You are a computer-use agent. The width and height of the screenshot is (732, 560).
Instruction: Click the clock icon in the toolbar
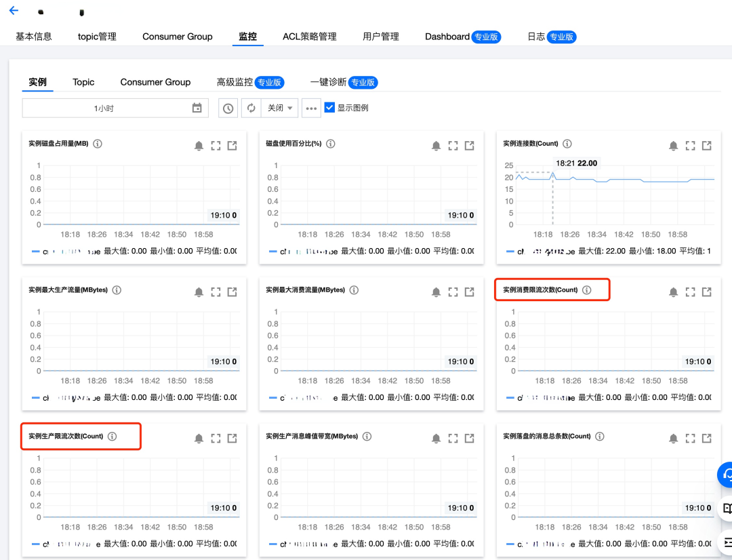(228, 108)
